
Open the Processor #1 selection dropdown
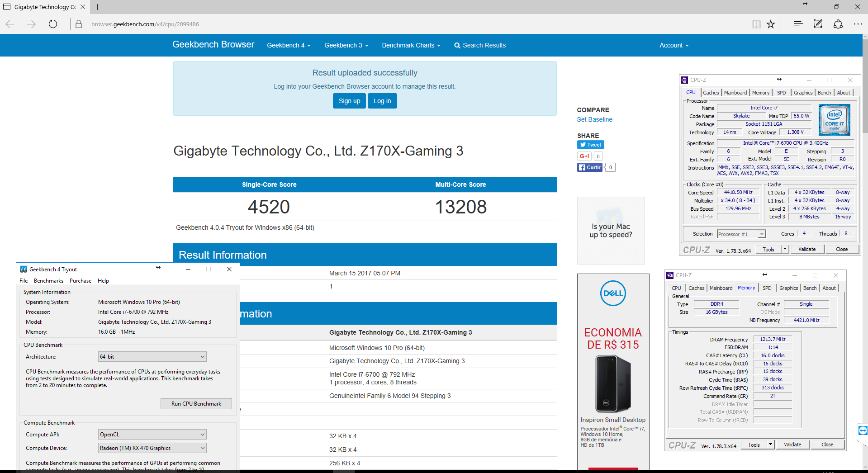[x=741, y=234]
